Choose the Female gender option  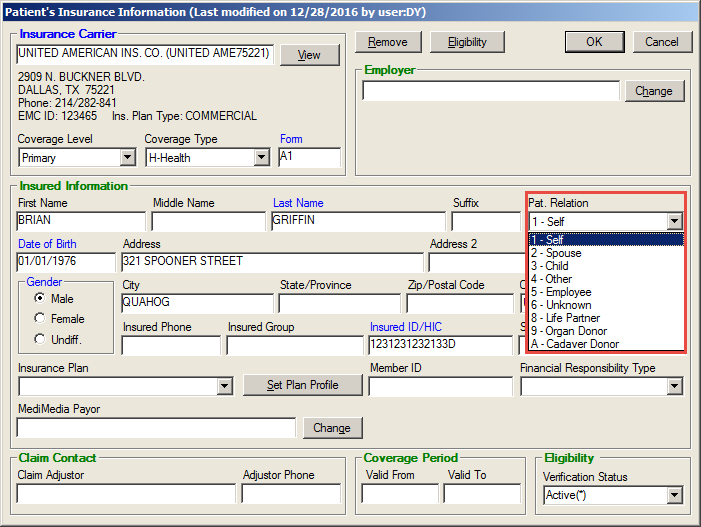point(40,318)
